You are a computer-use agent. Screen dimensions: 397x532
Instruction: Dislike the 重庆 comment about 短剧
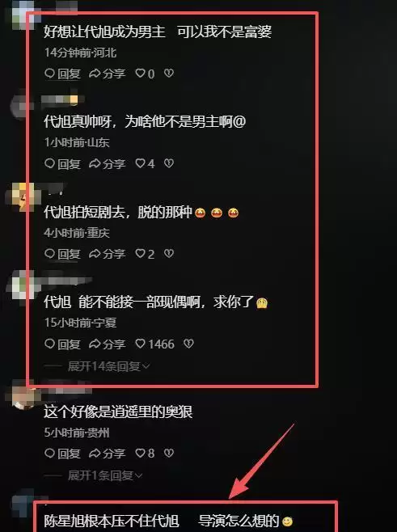click(x=169, y=253)
